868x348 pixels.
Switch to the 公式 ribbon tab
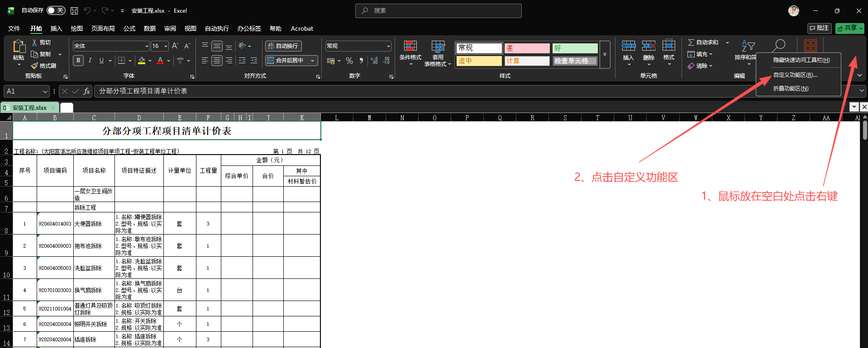click(129, 28)
